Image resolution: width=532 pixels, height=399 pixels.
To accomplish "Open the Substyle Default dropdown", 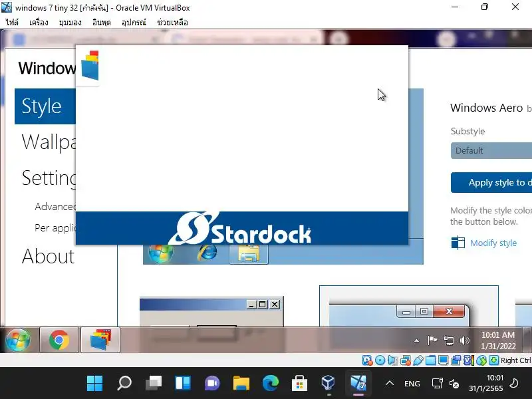I will click(491, 151).
